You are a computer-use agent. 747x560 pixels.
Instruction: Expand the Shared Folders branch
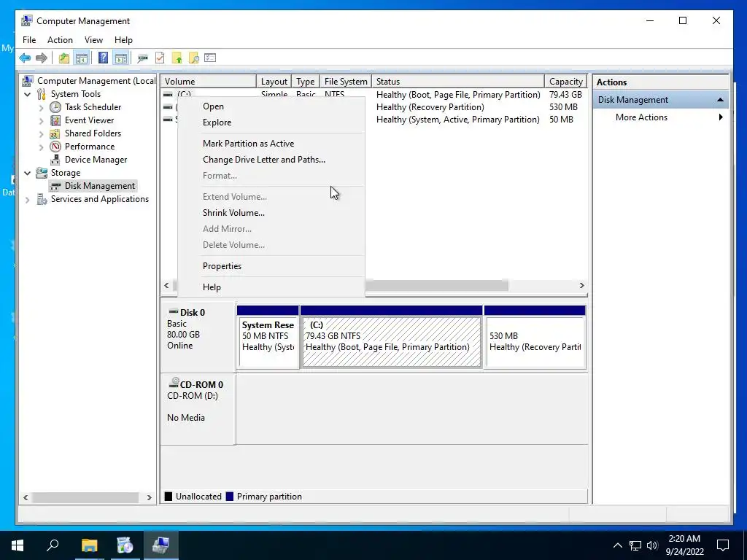pyautogui.click(x=42, y=134)
